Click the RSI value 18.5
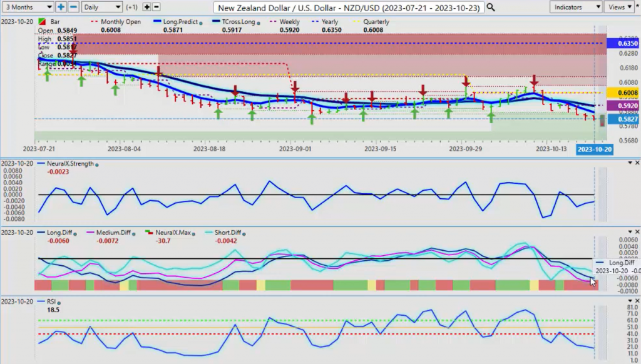 (x=53, y=310)
